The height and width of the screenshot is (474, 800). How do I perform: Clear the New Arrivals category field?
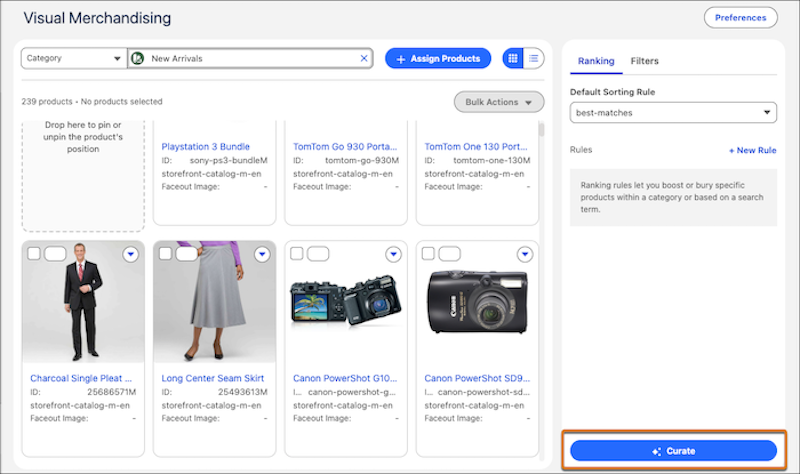pos(364,58)
